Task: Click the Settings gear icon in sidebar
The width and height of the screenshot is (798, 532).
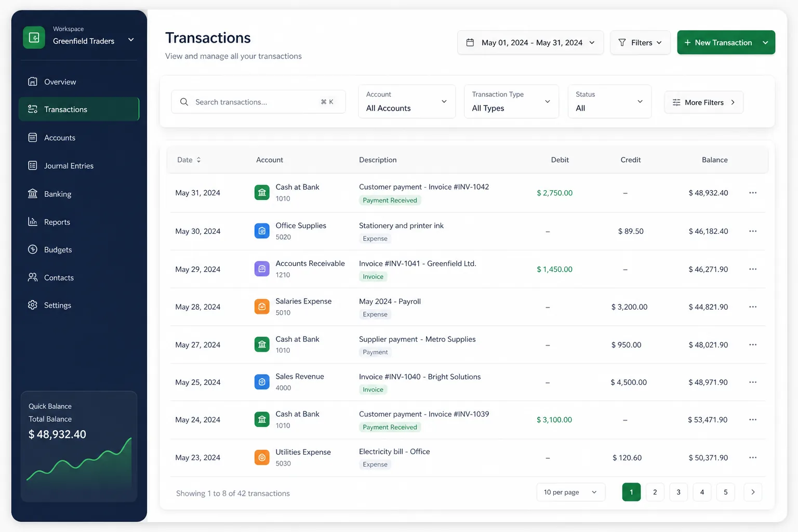Action: tap(33, 305)
